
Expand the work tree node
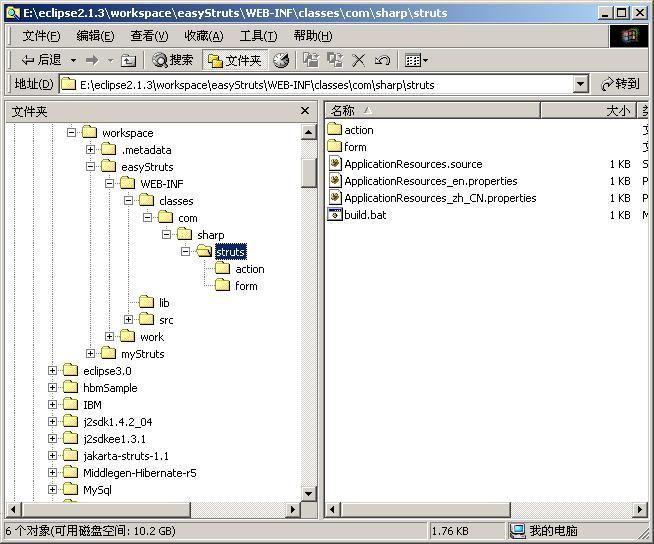pos(109,337)
